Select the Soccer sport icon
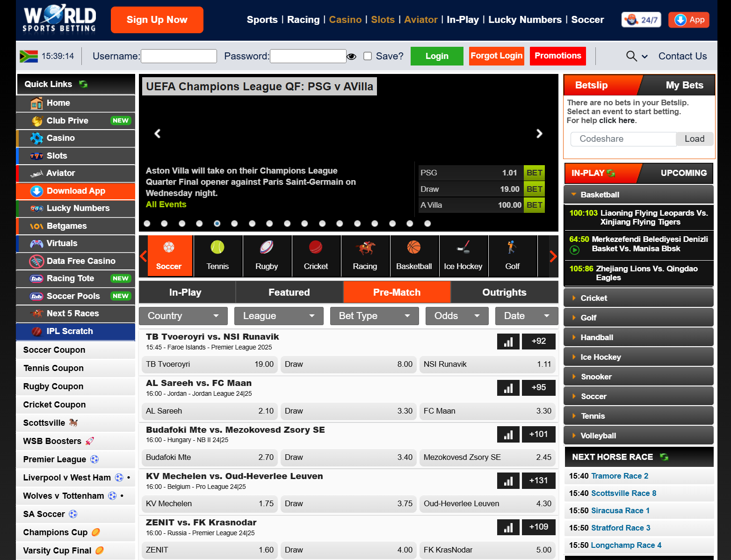Screen dimensions: 731x560 pyautogui.click(x=168, y=247)
